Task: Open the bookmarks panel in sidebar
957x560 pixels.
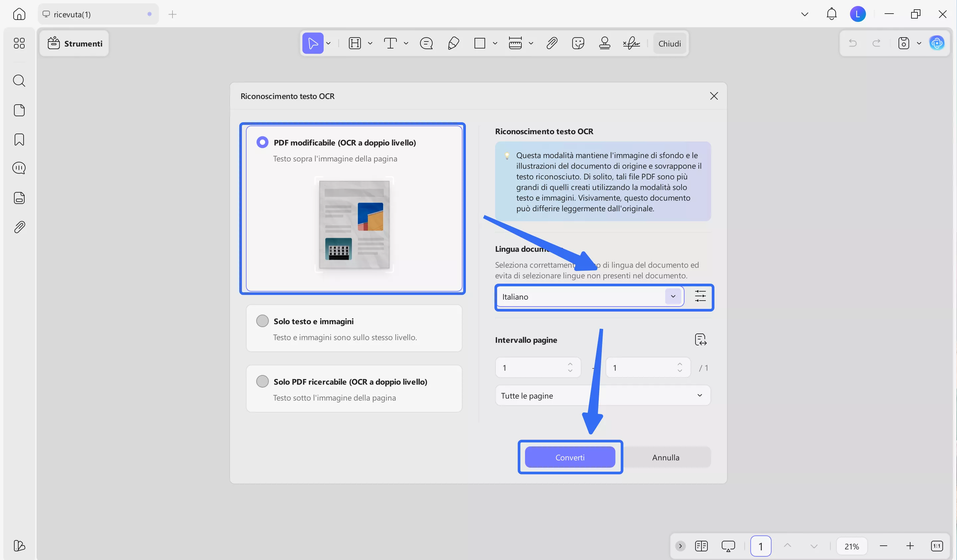Action: coord(19,139)
